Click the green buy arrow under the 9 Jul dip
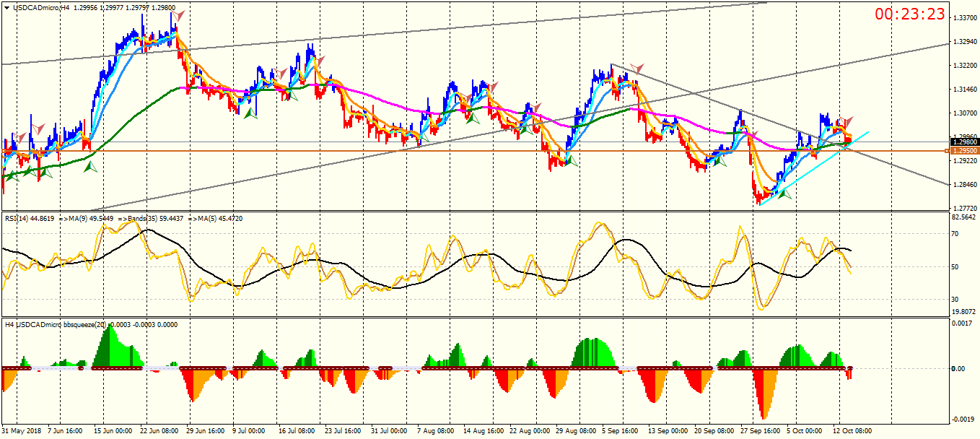This screenshot has height=439, width=980. (x=250, y=112)
